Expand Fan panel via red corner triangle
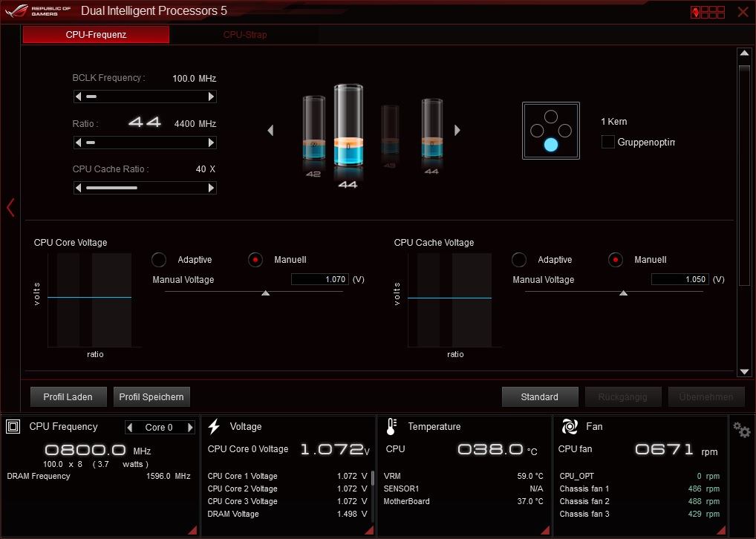This screenshot has height=539, width=756. click(x=721, y=530)
